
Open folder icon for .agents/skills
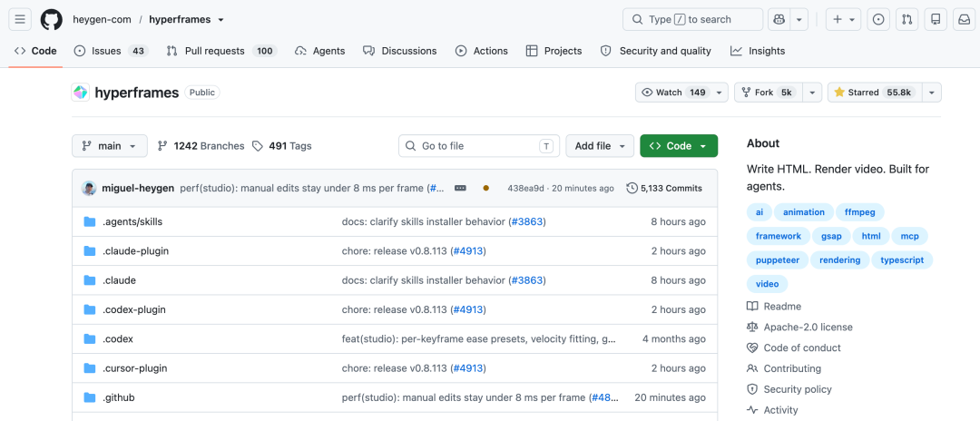89,221
